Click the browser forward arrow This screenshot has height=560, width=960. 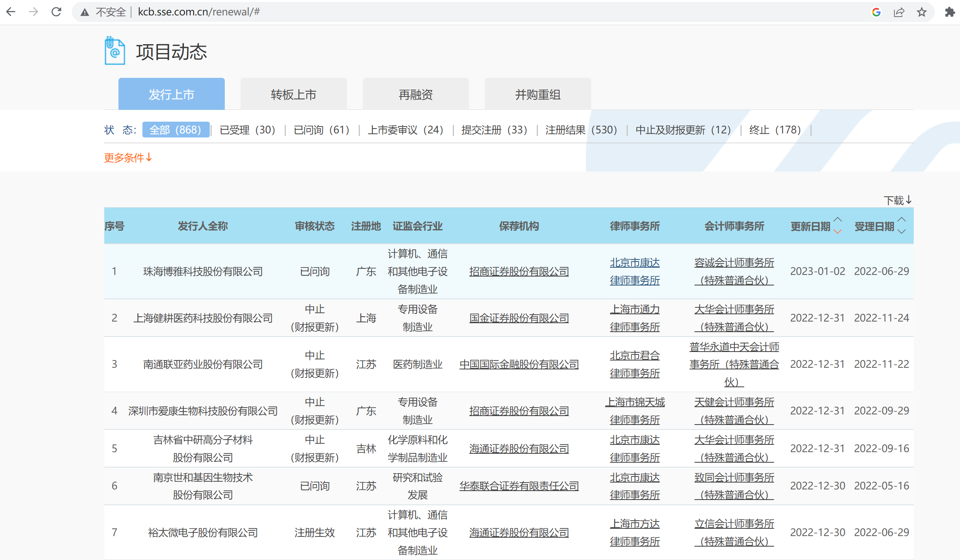(x=34, y=12)
